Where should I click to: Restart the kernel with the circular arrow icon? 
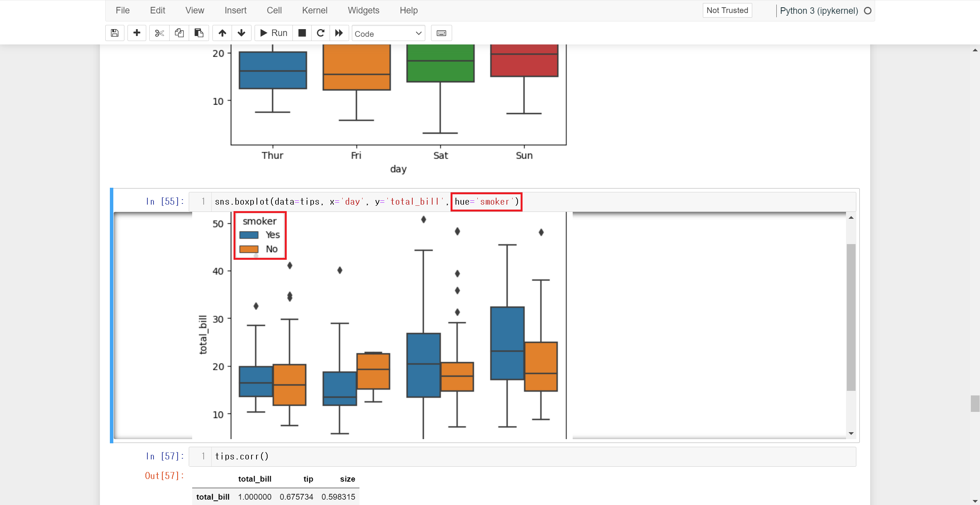click(x=321, y=33)
